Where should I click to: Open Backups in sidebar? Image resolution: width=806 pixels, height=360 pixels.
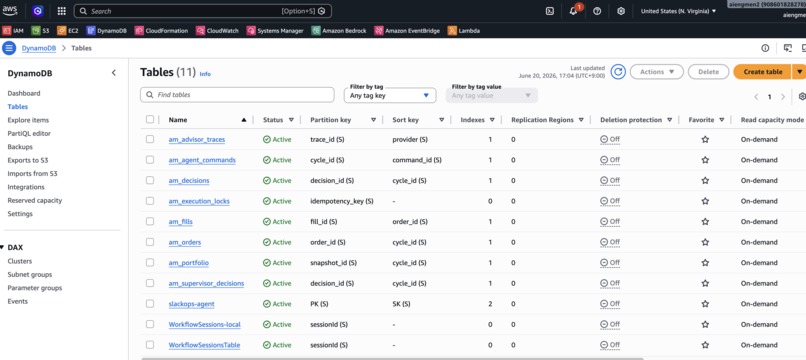pyautogui.click(x=20, y=147)
